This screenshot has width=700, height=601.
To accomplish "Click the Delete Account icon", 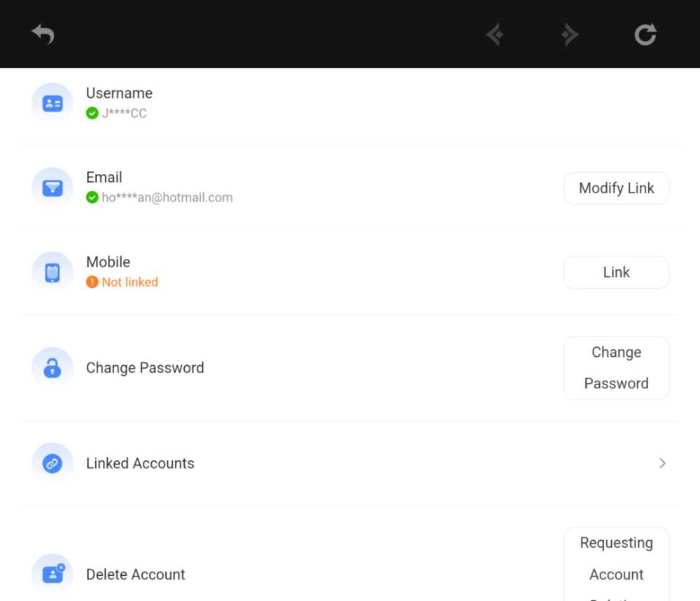I will pyautogui.click(x=52, y=574).
